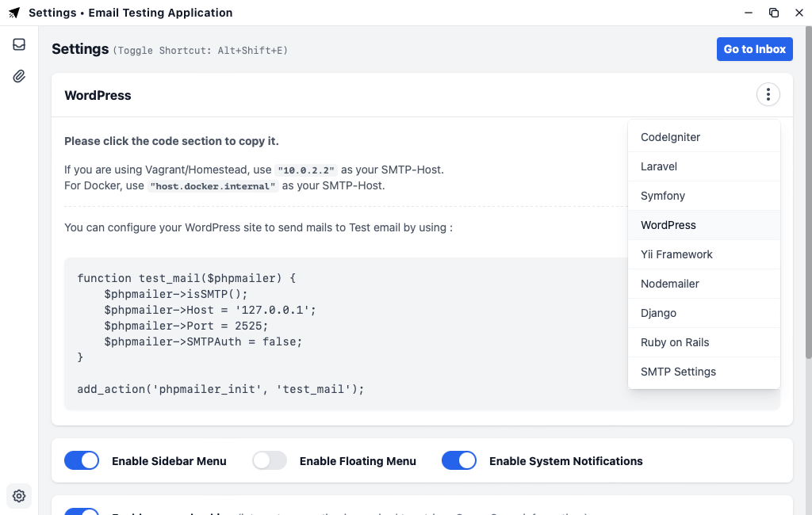Viewport: 812px width, 515px height.
Task: Open settings gear icon in sidebar
Action: [19, 496]
